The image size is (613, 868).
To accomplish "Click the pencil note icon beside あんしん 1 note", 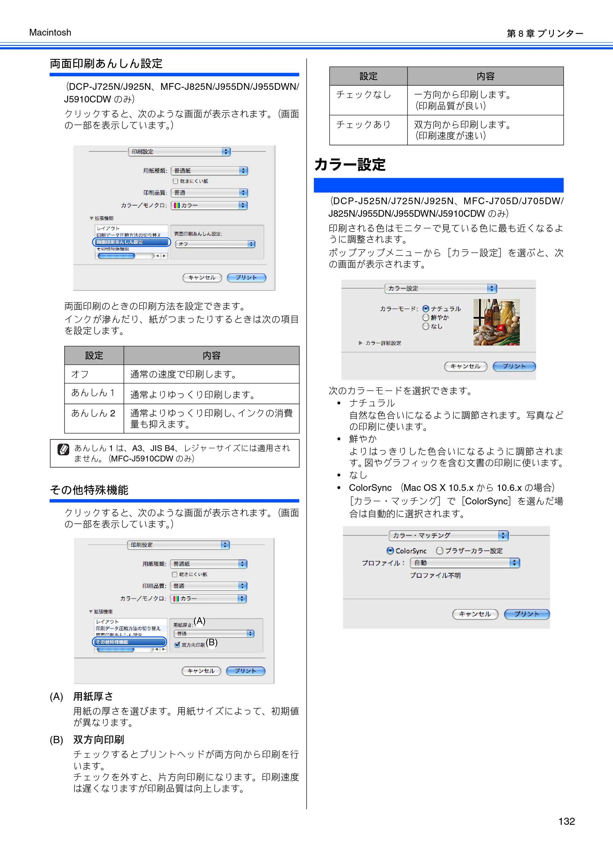I will 63,449.
